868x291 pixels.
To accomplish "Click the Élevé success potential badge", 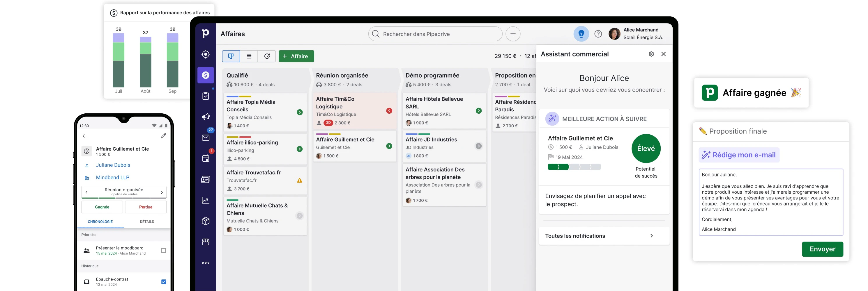I will click(x=646, y=148).
